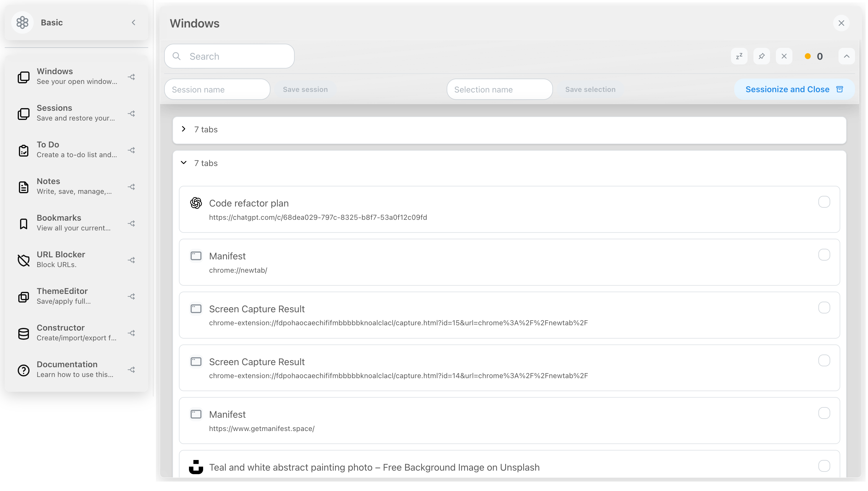Tick the checkbox for the chrome://newtab Manifest tab
The image size is (868, 491).
(x=824, y=255)
